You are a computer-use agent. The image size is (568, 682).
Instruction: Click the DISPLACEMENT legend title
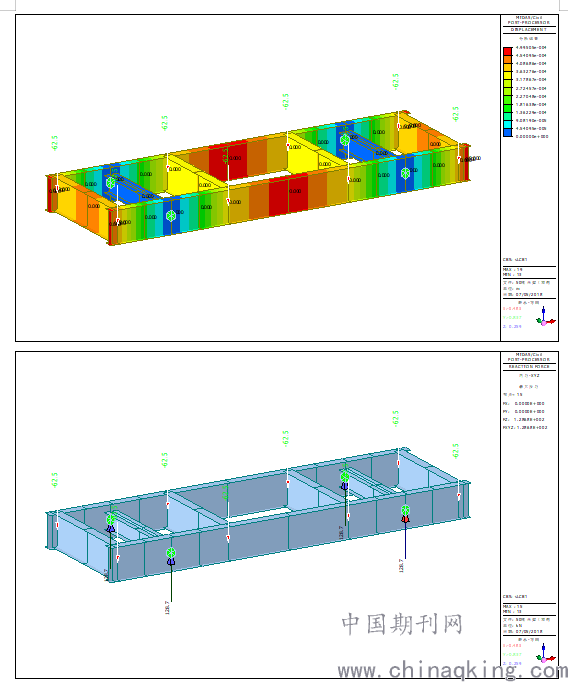click(x=529, y=30)
